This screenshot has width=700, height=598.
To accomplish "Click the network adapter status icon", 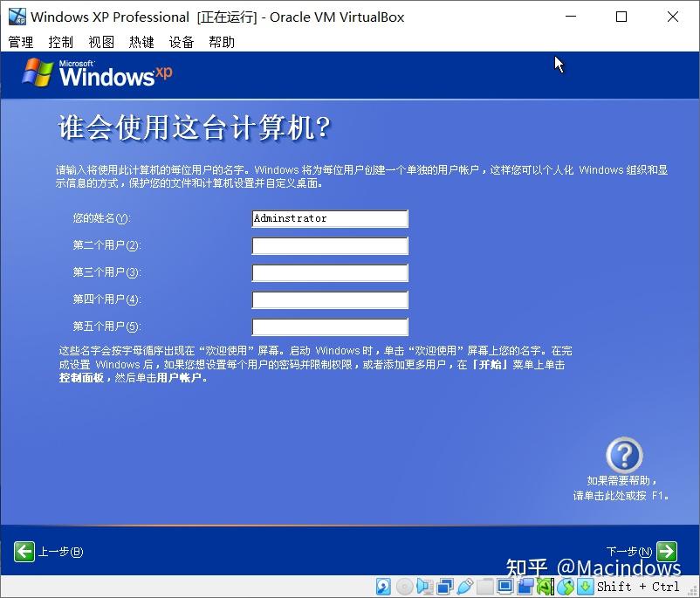I will [x=443, y=586].
